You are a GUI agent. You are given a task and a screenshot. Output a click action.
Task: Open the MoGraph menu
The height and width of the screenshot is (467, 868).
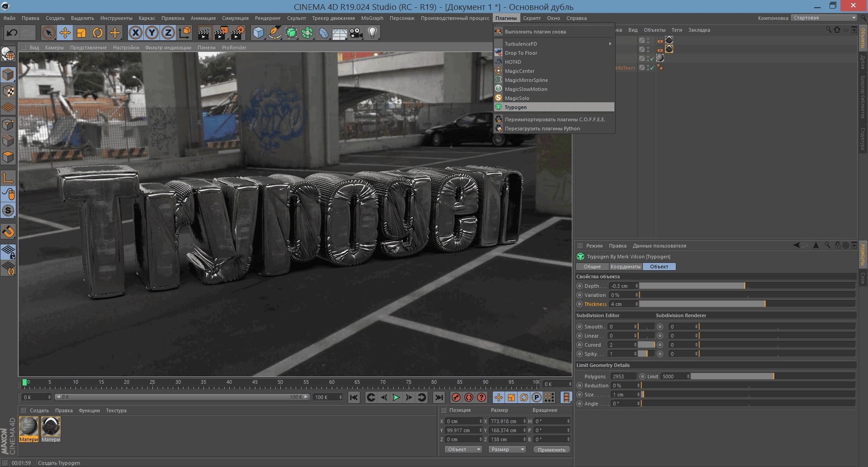pyautogui.click(x=372, y=18)
